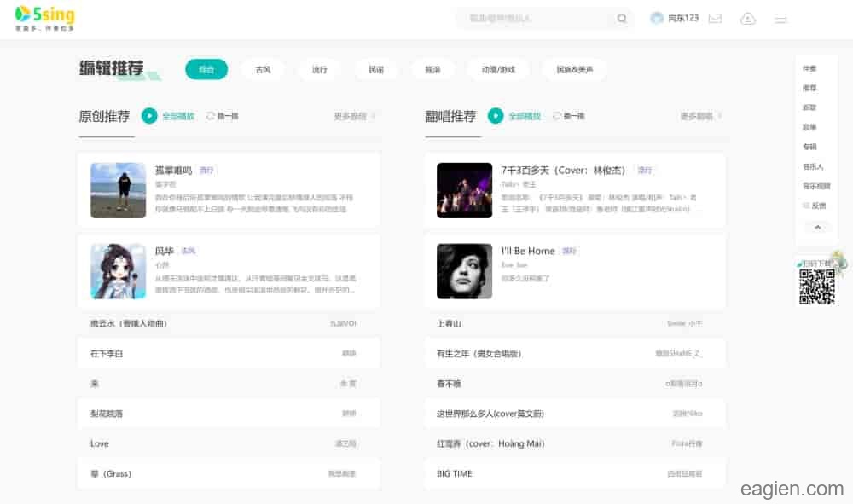
Task: Play all songs in 翻唱推荐
Action: 496,116
